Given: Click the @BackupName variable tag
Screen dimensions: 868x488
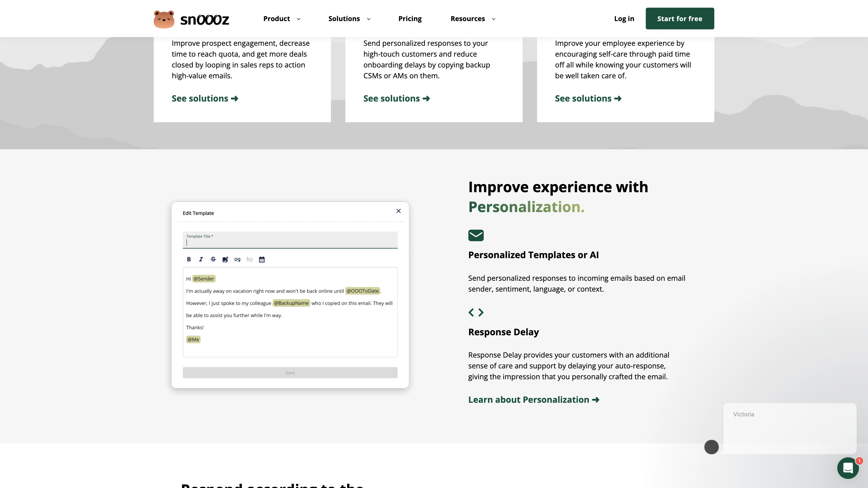Looking at the screenshot, I should [x=291, y=303].
